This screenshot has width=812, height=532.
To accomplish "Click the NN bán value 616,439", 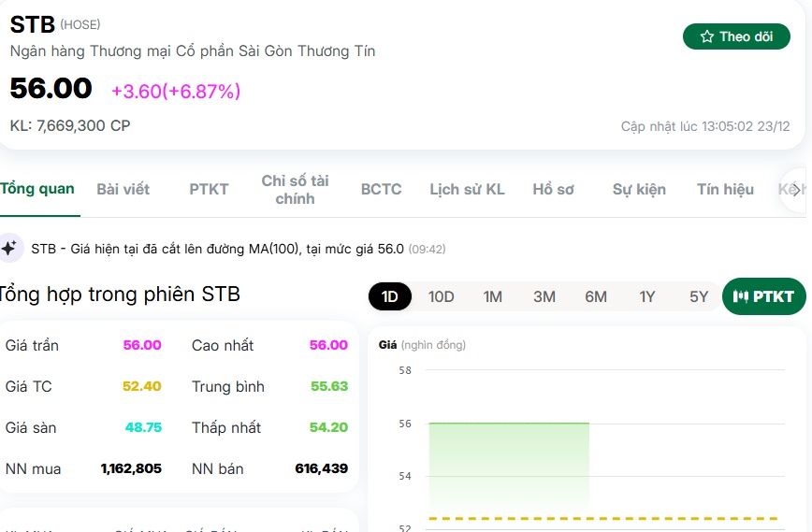I will pyautogui.click(x=322, y=468).
